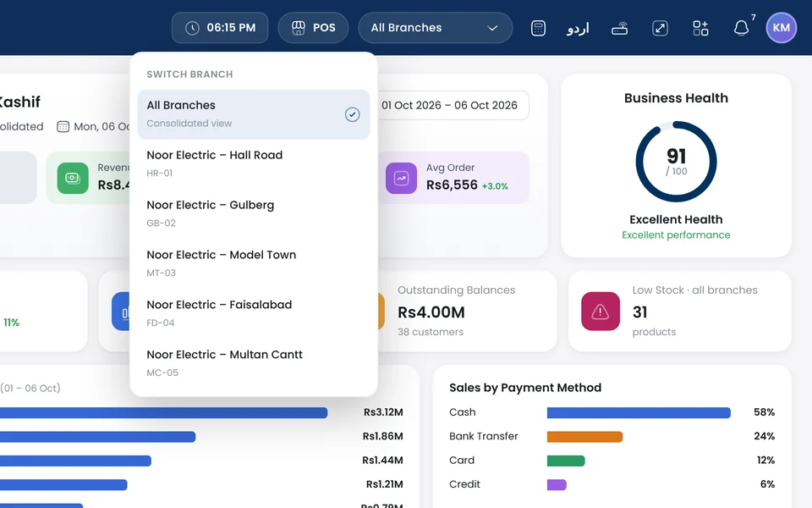The height and width of the screenshot is (508, 812).
Task: Open notifications bell showing 7 alerts
Action: point(742,28)
